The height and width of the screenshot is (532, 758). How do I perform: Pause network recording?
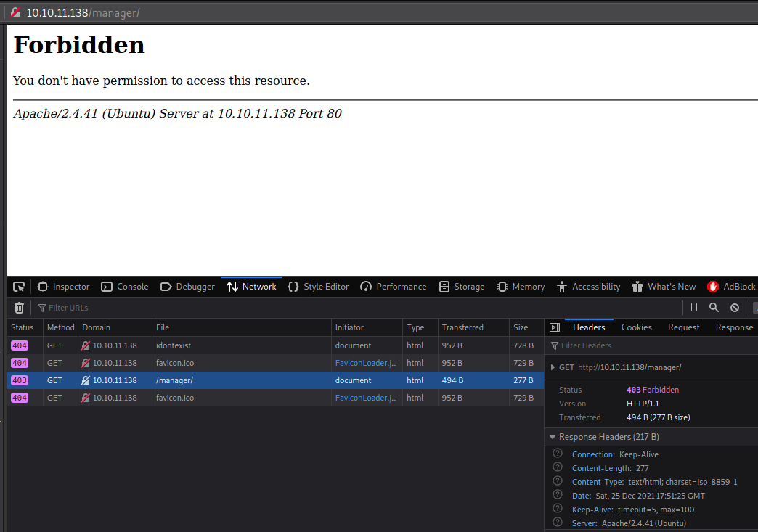point(694,308)
